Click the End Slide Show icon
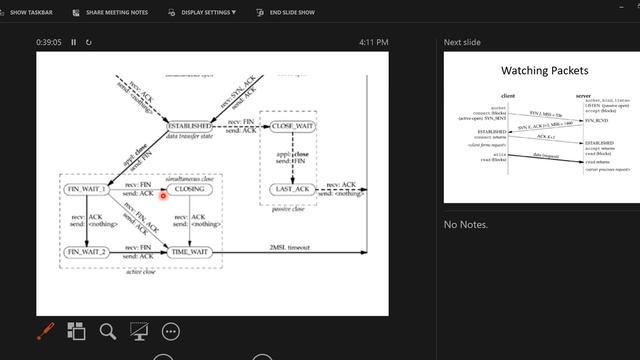This screenshot has height=360, width=640. (260, 13)
